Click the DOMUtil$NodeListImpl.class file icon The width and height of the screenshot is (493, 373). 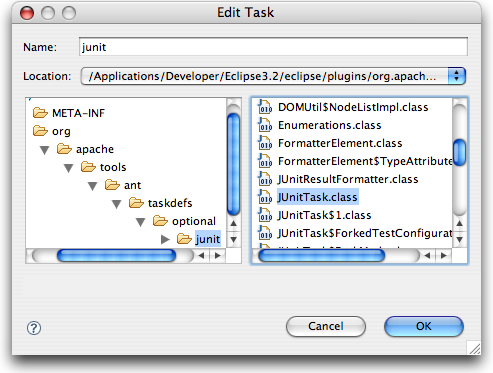click(x=265, y=107)
